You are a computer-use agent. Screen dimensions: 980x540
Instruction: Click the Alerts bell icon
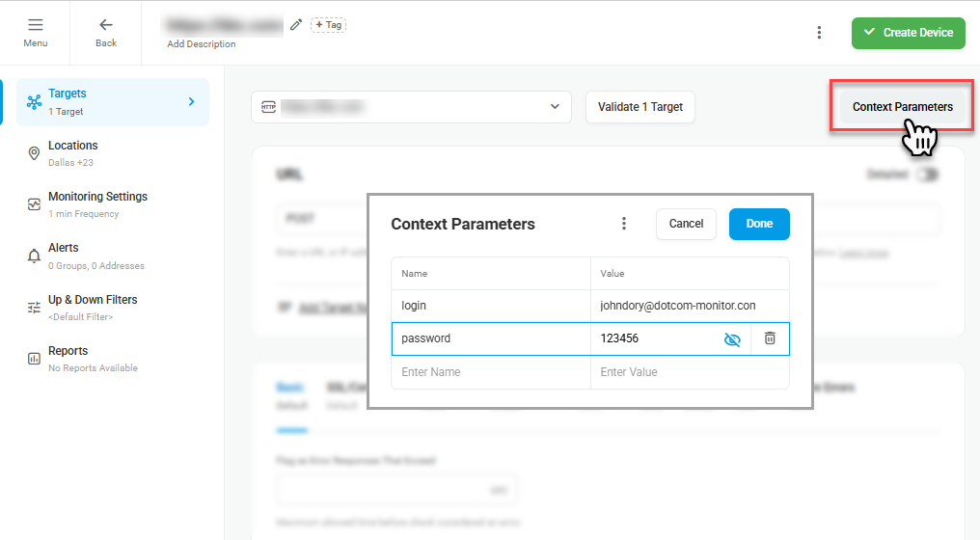point(34,256)
